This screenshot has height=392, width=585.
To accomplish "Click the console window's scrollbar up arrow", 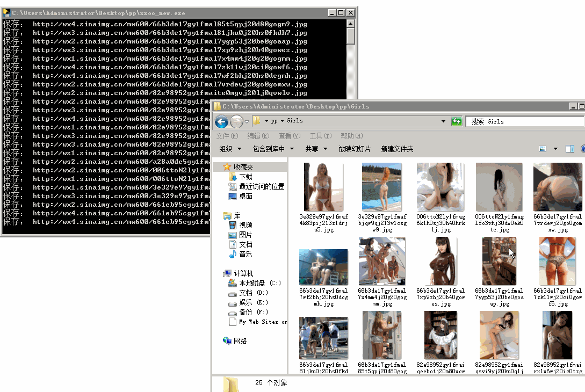I will (x=351, y=24).
